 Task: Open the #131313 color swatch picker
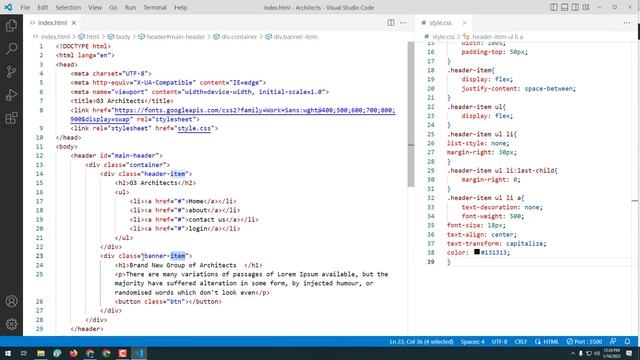point(477,252)
